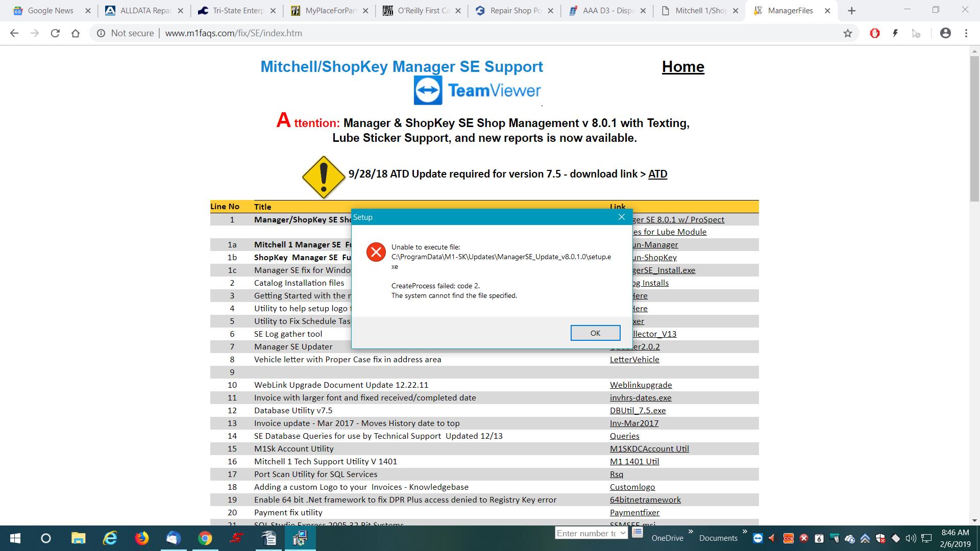
Task: Open File Explorer from taskbar
Action: tap(78, 538)
